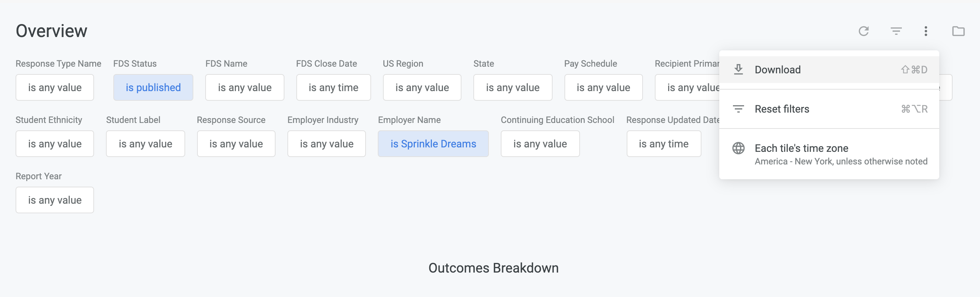Expand the FDS Close Date filter
The width and height of the screenshot is (980, 297).
pyautogui.click(x=333, y=87)
